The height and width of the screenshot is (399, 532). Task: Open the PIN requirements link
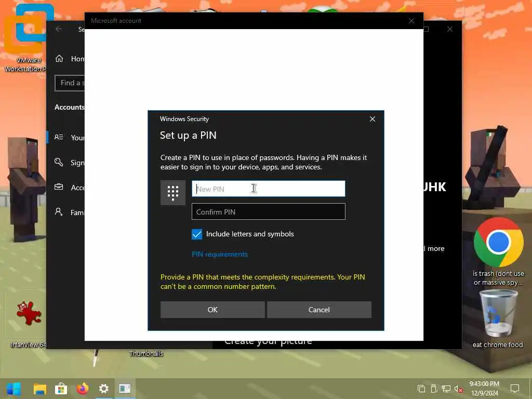(220, 254)
